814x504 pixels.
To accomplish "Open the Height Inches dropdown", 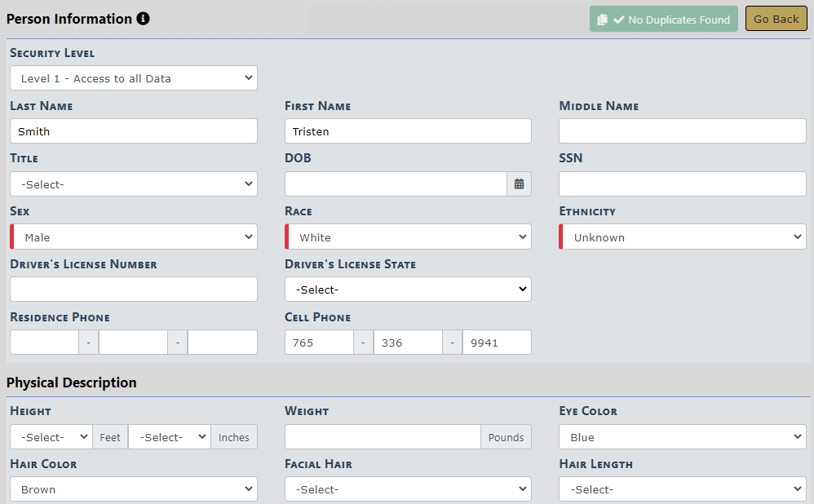I will tap(169, 437).
